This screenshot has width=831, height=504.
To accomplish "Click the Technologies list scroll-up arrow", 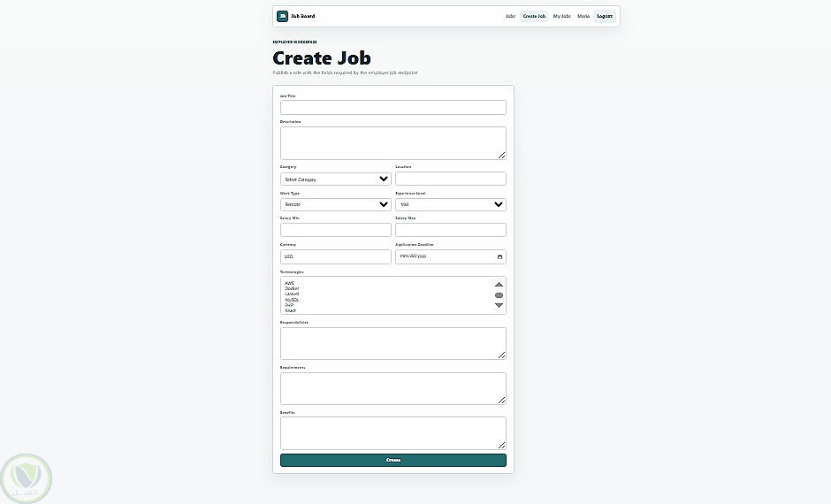I will (x=499, y=285).
